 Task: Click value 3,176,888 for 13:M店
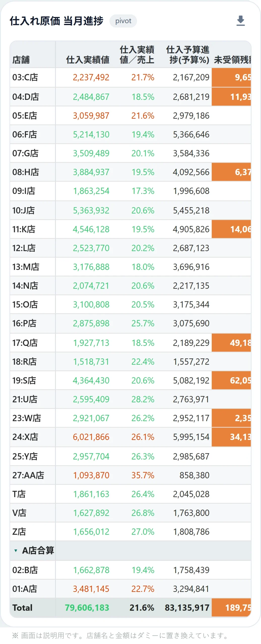tap(91, 267)
